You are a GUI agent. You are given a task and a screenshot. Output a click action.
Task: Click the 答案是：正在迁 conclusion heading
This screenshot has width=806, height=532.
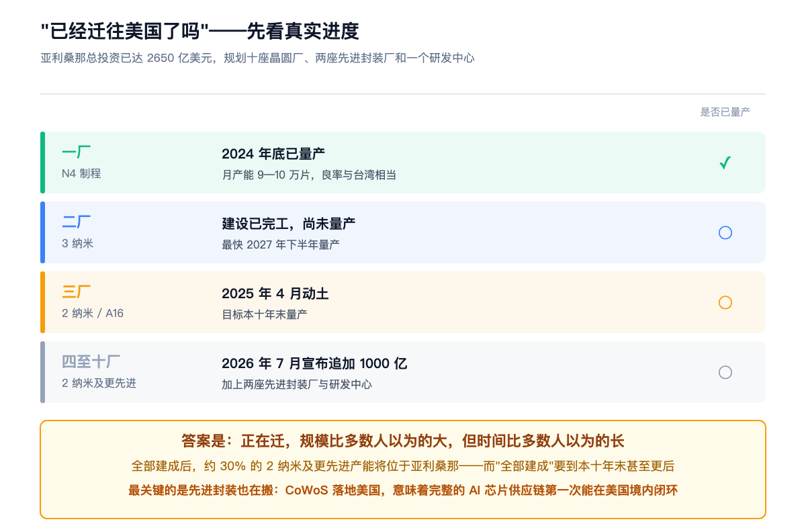coord(403,441)
